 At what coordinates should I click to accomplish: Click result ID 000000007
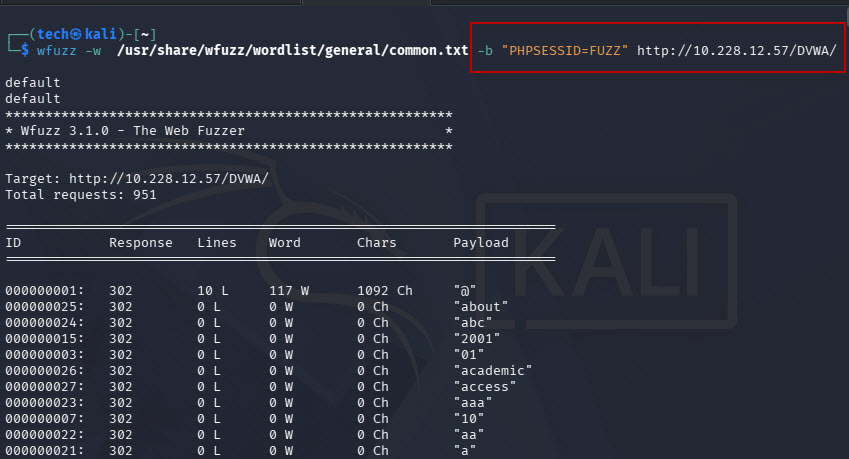(45, 419)
